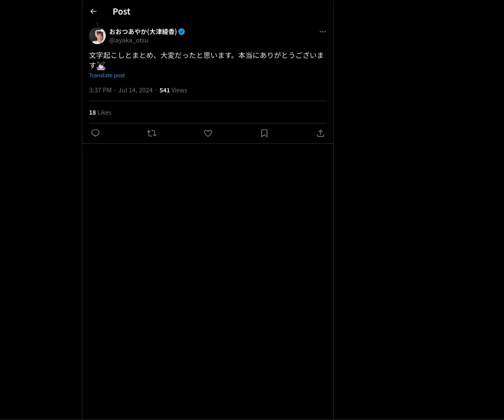Open the three-dot more options menu
Screen dimensions: 504x420
pos(323,31)
